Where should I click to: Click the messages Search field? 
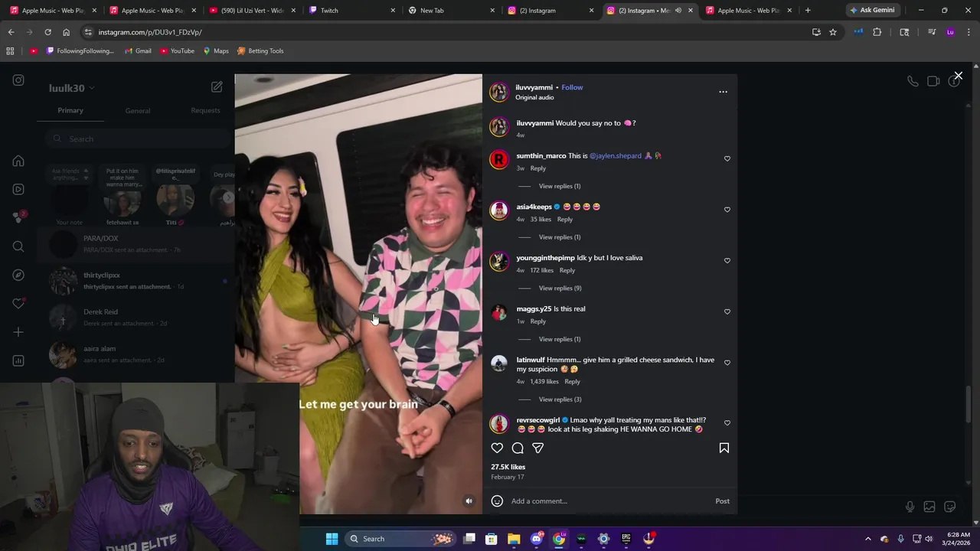(x=139, y=139)
